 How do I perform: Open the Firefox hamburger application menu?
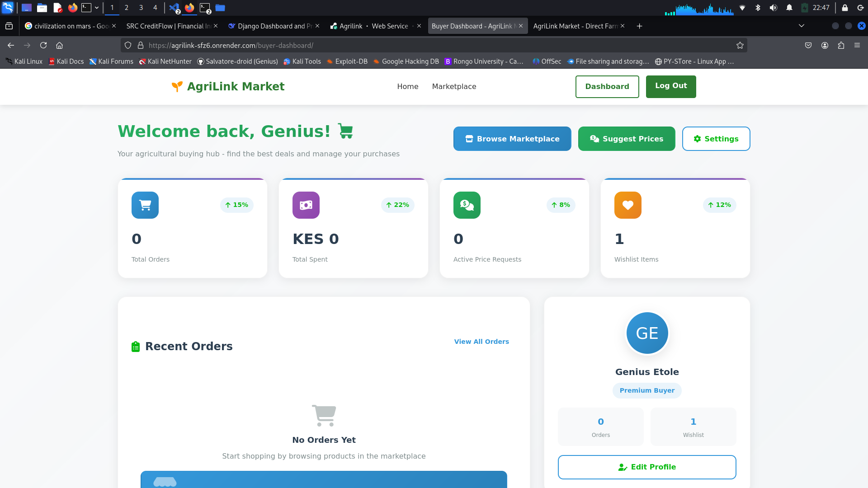[x=857, y=45]
